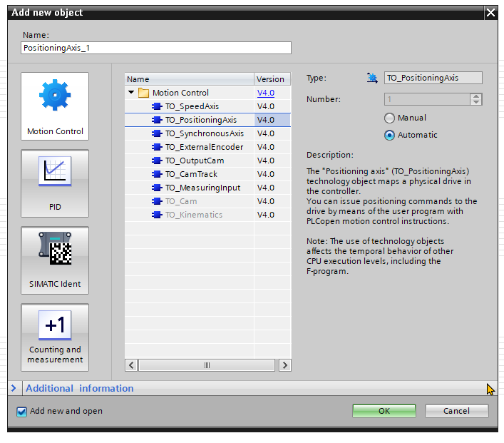Click the Type field showing TO_PositioningAxis
504x443 pixels.
[433, 78]
